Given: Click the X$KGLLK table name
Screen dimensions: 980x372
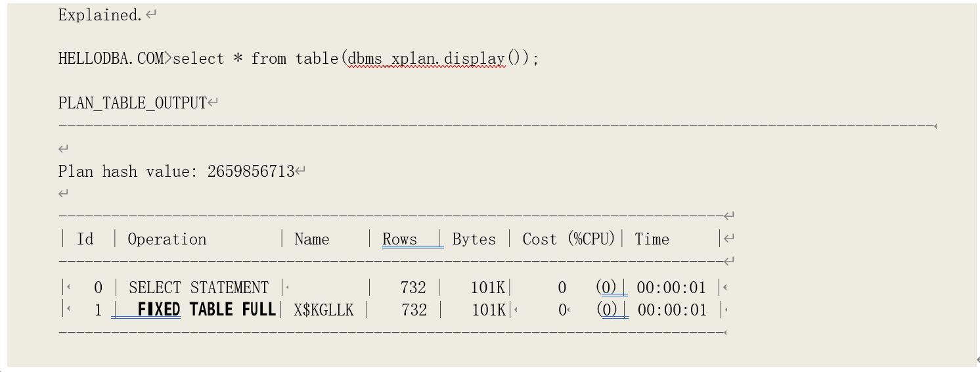Looking at the screenshot, I should [324, 310].
